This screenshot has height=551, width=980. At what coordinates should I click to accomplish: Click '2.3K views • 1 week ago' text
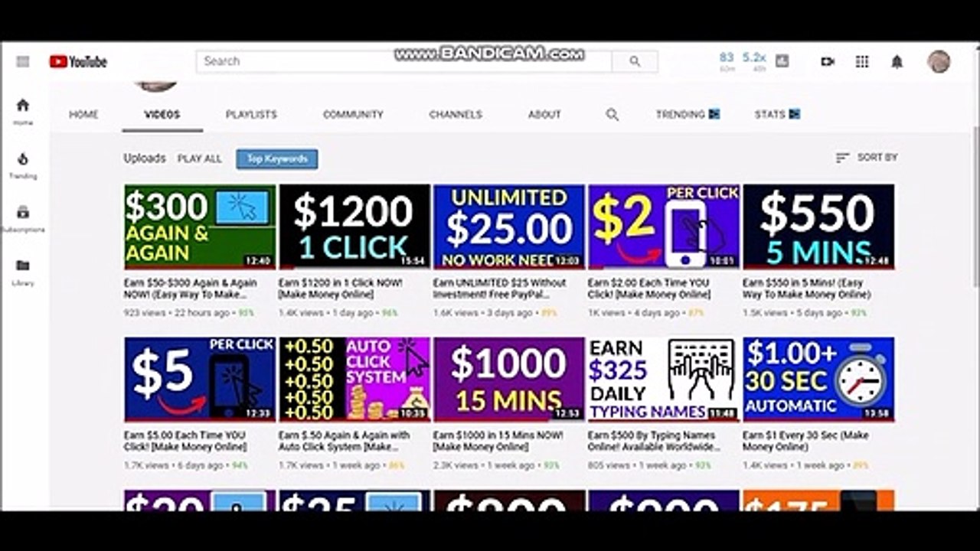click(486, 465)
